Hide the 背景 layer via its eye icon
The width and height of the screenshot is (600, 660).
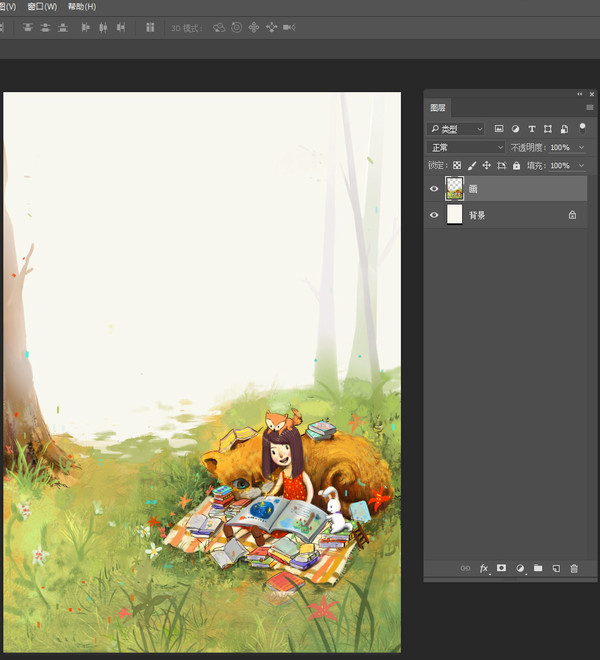click(x=434, y=215)
